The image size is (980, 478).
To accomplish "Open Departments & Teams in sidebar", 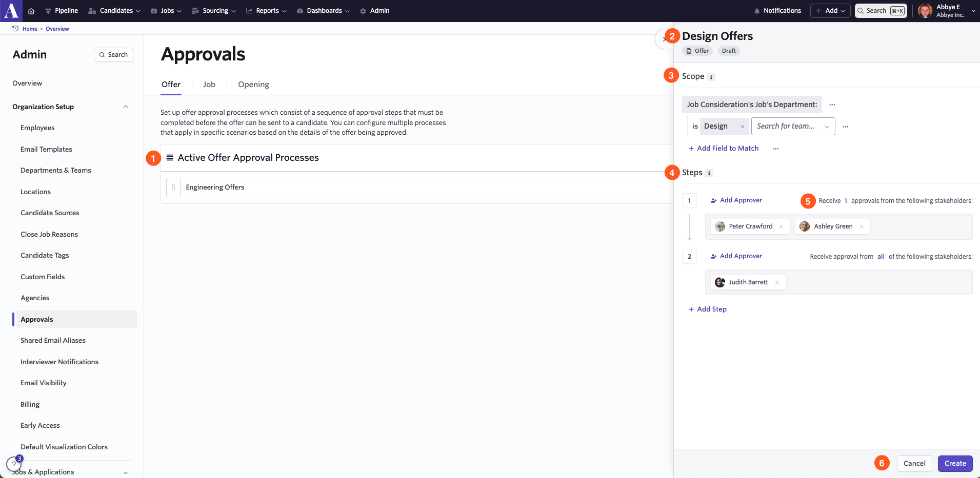I will [56, 170].
